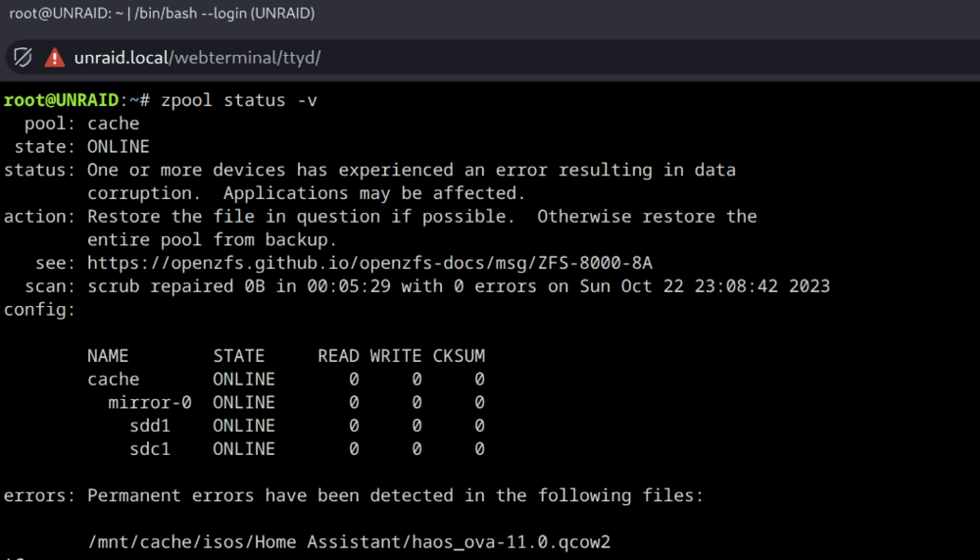Click the 'WRITE' column header
980x560 pixels.
[x=396, y=356]
